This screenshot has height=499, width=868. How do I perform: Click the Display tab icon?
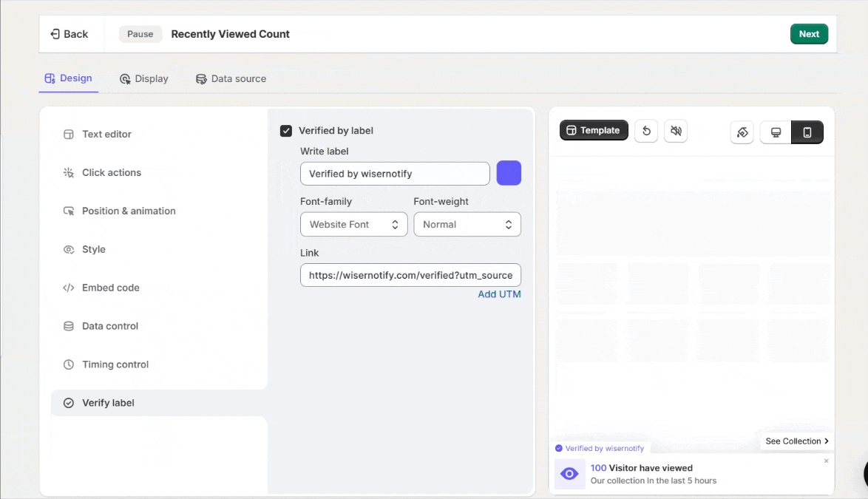point(125,79)
